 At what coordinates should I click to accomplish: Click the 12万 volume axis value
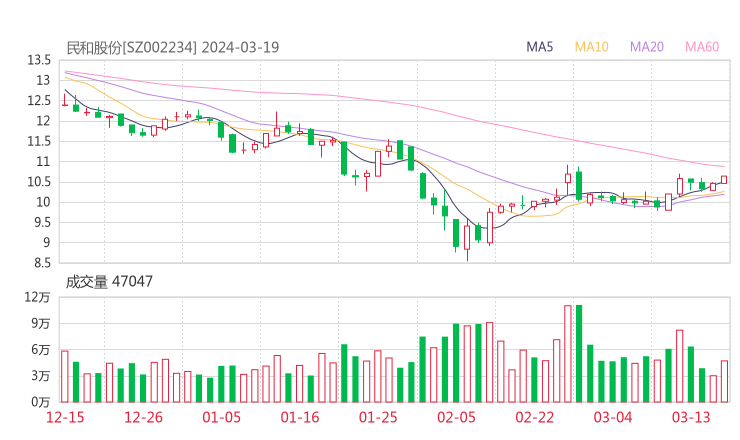(x=37, y=297)
